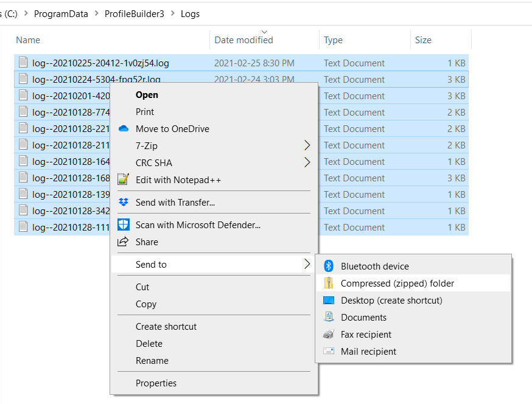Click file icon of log--20210224-5304 row
This screenshot has height=404, width=532.
pyautogui.click(x=23, y=78)
